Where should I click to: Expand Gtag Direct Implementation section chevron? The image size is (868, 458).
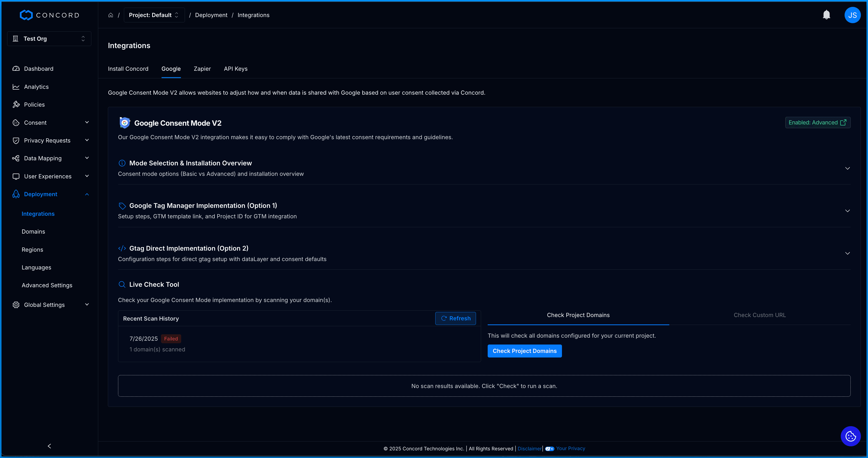click(847, 253)
